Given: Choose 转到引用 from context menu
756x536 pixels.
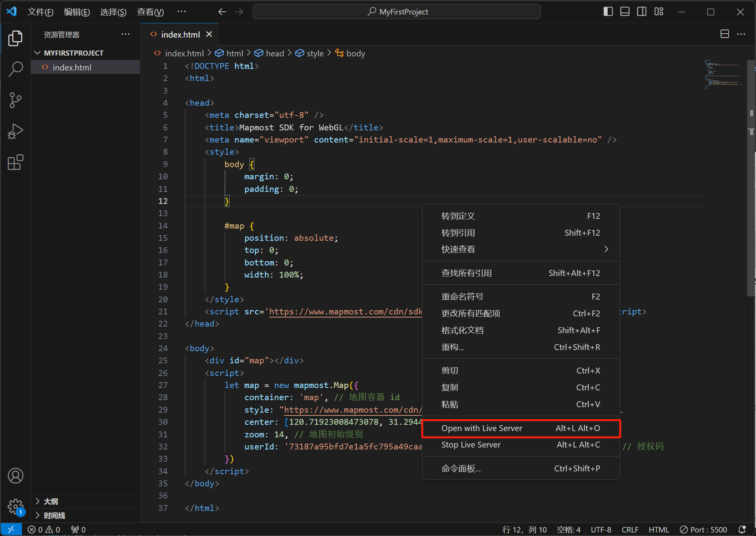Looking at the screenshot, I should point(521,233).
